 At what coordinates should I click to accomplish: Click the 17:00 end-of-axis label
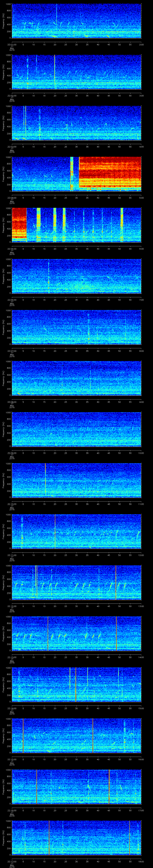click(x=141, y=810)
